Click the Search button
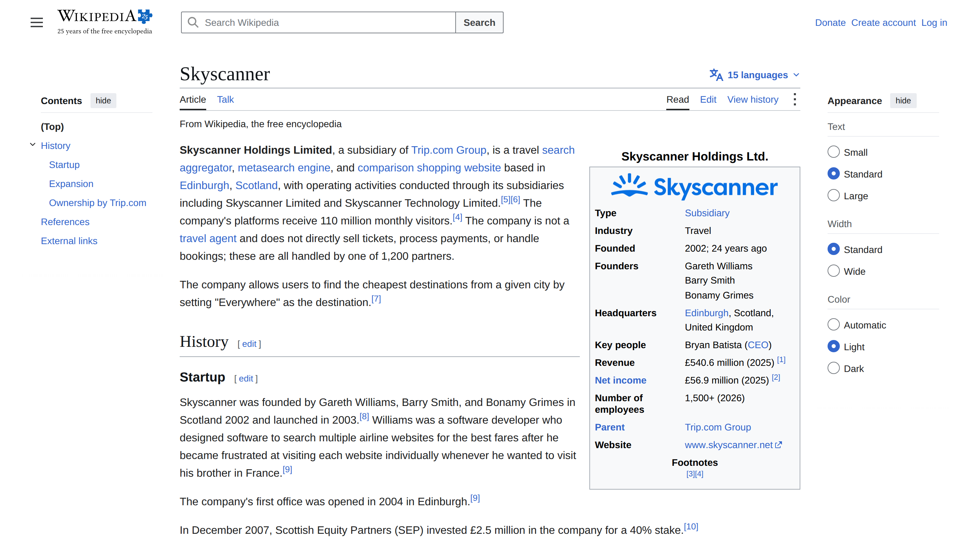This screenshot has width=980, height=544. click(x=479, y=22)
